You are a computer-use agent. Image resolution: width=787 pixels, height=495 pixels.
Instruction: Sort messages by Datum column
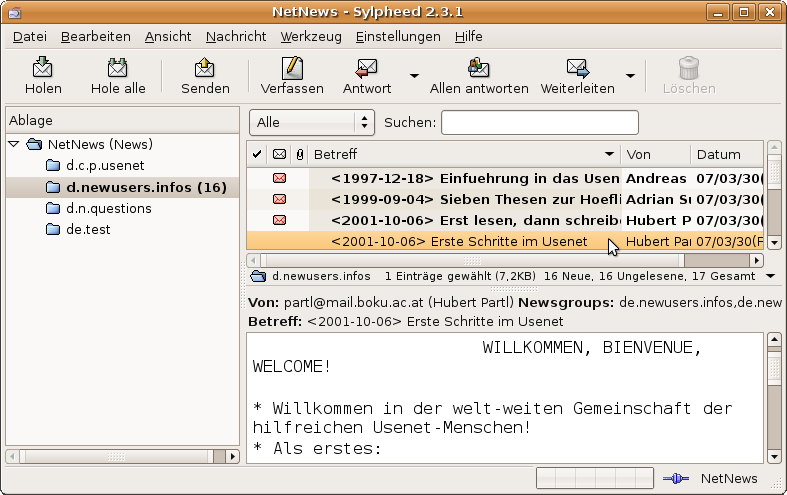click(725, 155)
